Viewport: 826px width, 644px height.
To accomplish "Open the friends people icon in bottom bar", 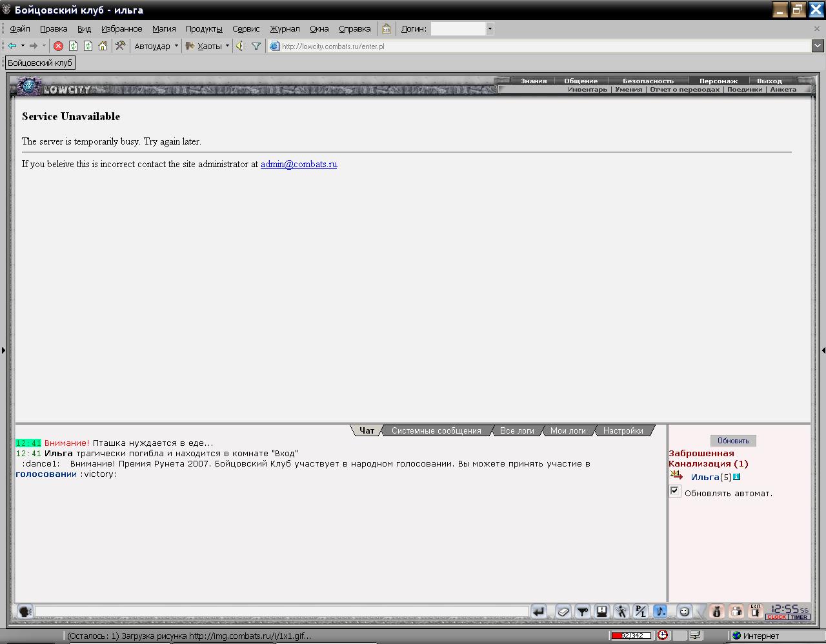I will [x=736, y=611].
